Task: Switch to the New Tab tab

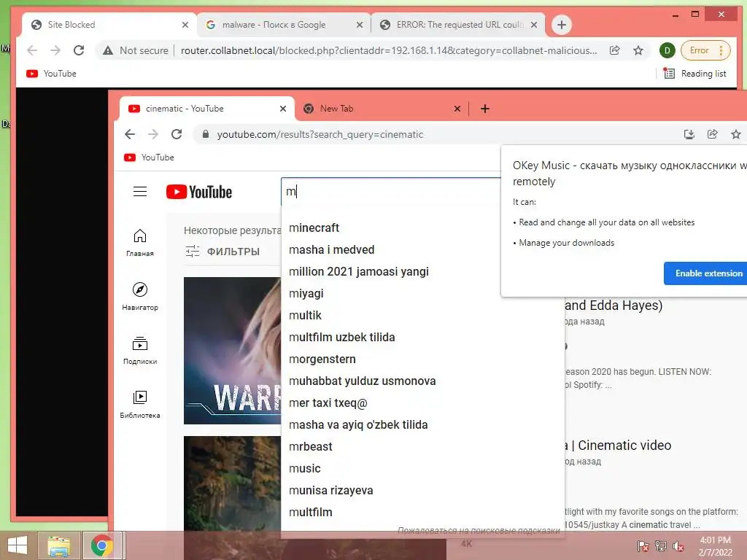Action: (381, 109)
